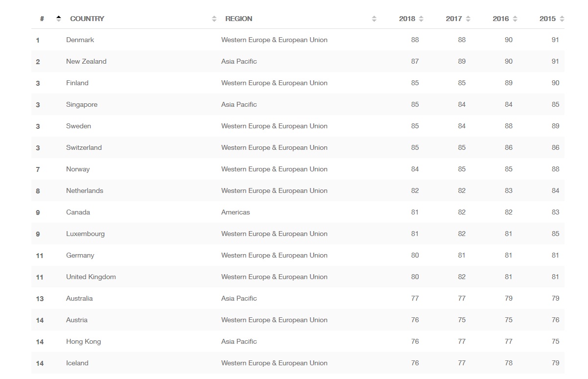Click the sort arrows beside REGION column
This screenshot has height=379, width=588.
[x=374, y=19]
